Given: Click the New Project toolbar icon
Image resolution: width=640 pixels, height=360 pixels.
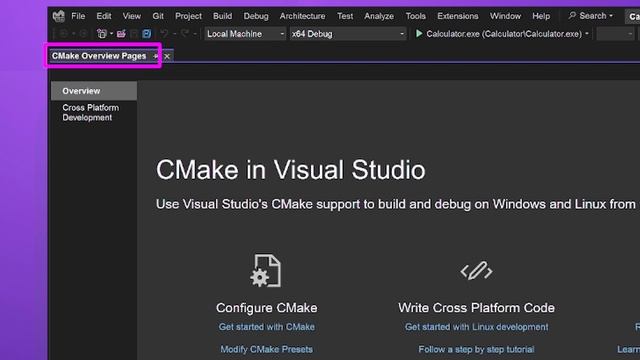Looking at the screenshot, I should (x=102, y=34).
